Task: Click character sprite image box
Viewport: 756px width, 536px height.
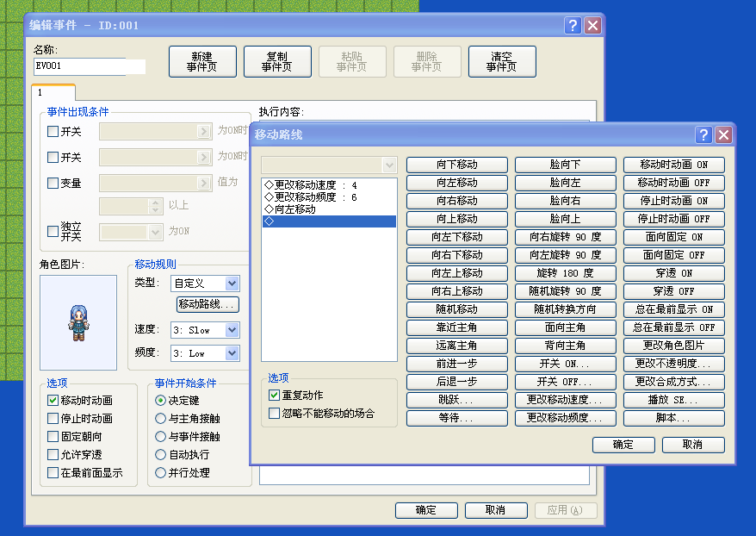Action: pos(78,323)
